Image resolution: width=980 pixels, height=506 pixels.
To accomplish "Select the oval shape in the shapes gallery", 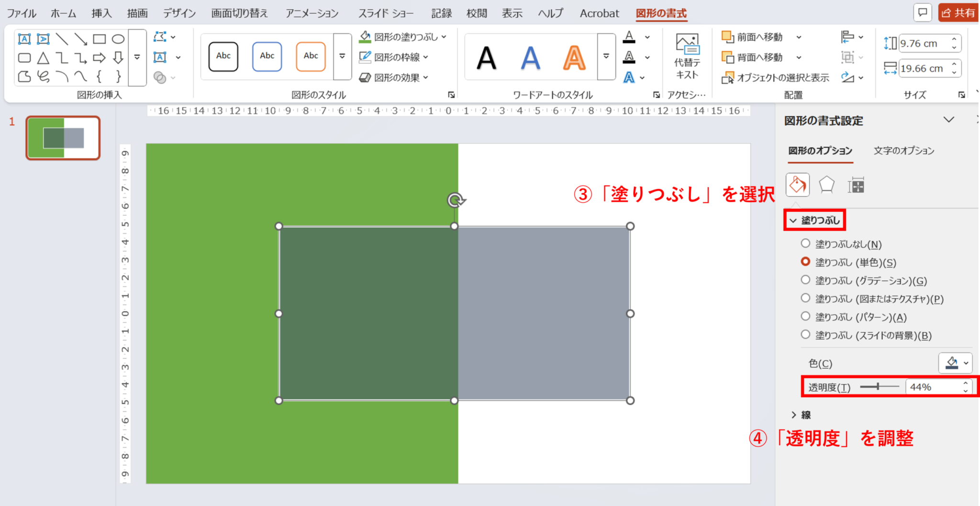I will (x=118, y=39).
